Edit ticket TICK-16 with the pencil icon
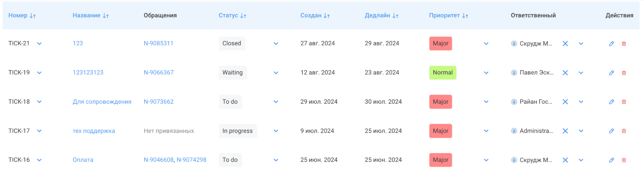The height and width of the screenshot is (181, 644). click(611, 160)
